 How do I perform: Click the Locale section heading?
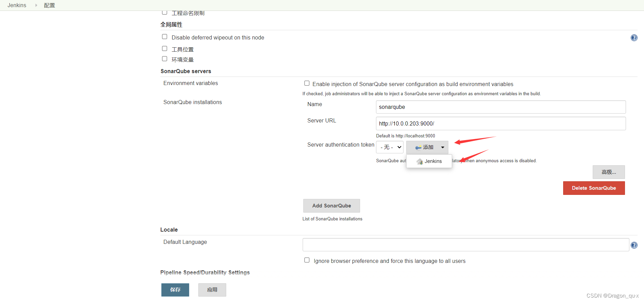(169, 230)
